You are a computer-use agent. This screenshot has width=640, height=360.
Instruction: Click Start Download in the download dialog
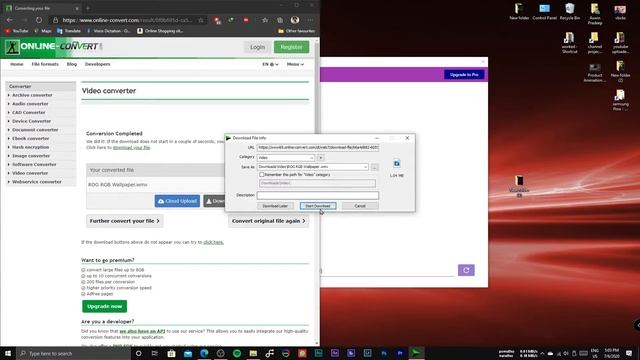click(318, 206)
